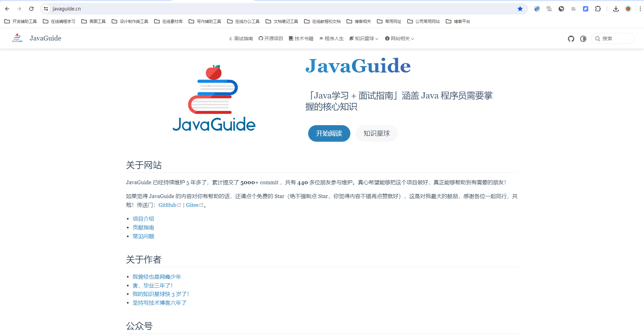Open Chrome three-dot menu

(x=640, y=9)
